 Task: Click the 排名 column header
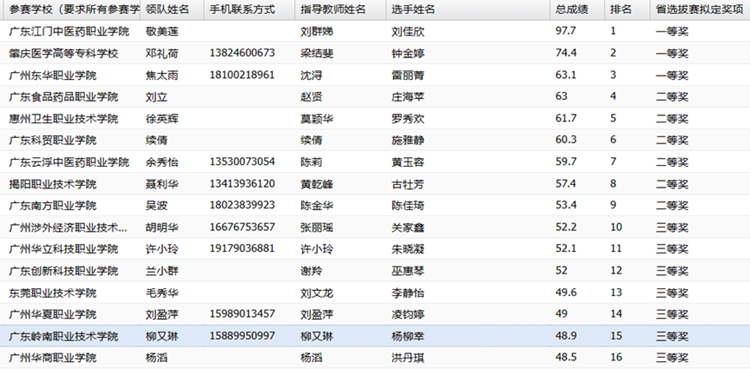coord(627,10)
